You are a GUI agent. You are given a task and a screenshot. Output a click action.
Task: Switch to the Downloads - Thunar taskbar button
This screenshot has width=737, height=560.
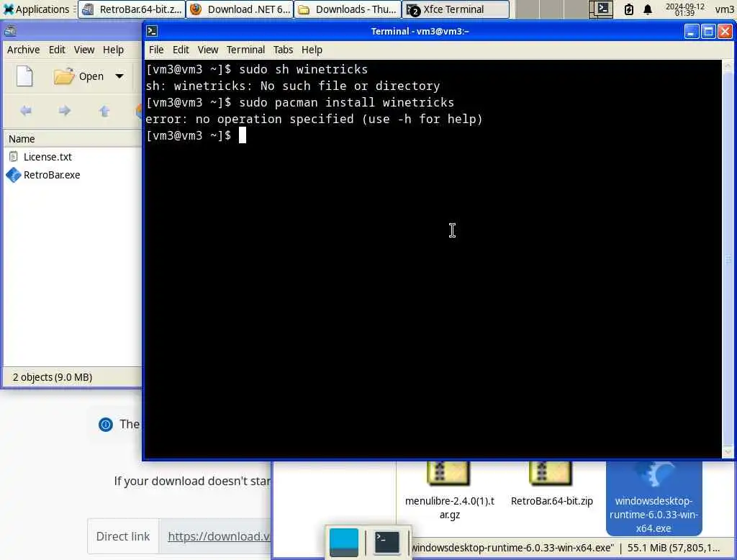348,9
